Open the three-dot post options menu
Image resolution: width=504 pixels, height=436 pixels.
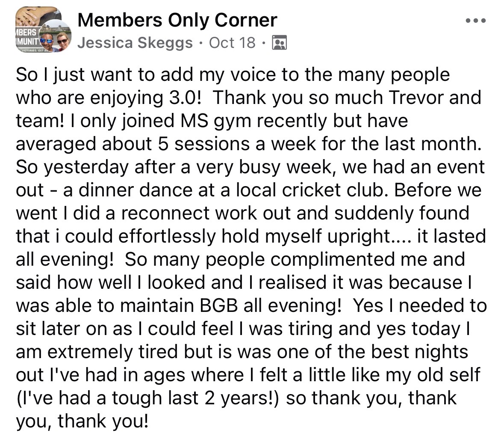tap(476, 21)
